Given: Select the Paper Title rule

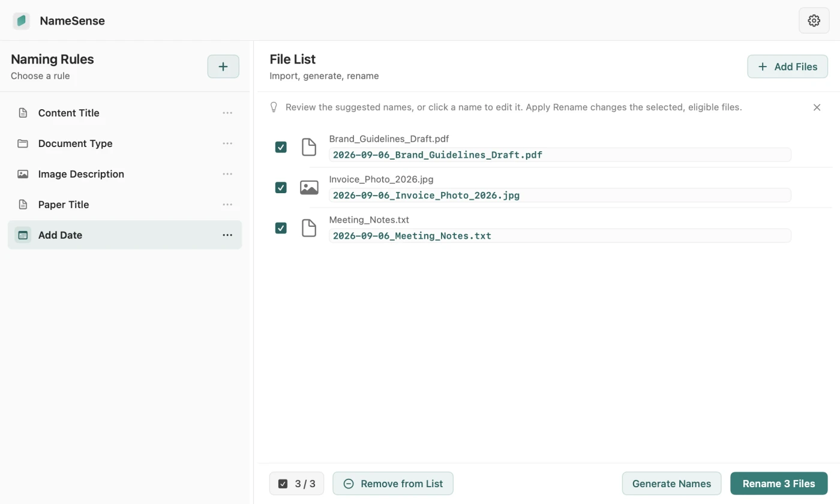Looking at the screenshot, I should (125, 205).
